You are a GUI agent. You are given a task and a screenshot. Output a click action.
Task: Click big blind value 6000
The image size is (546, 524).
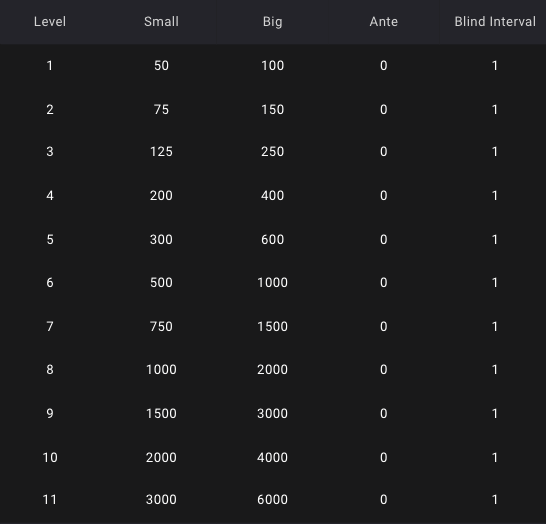click(272, 499)
